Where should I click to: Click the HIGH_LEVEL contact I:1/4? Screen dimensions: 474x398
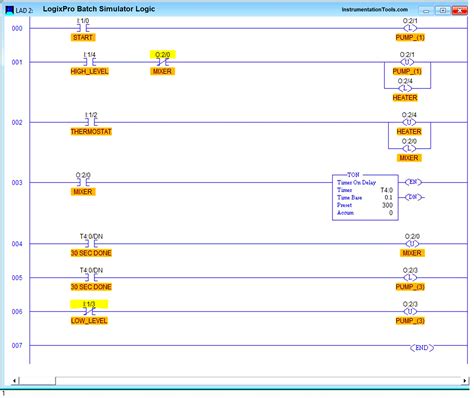(89, 62)
